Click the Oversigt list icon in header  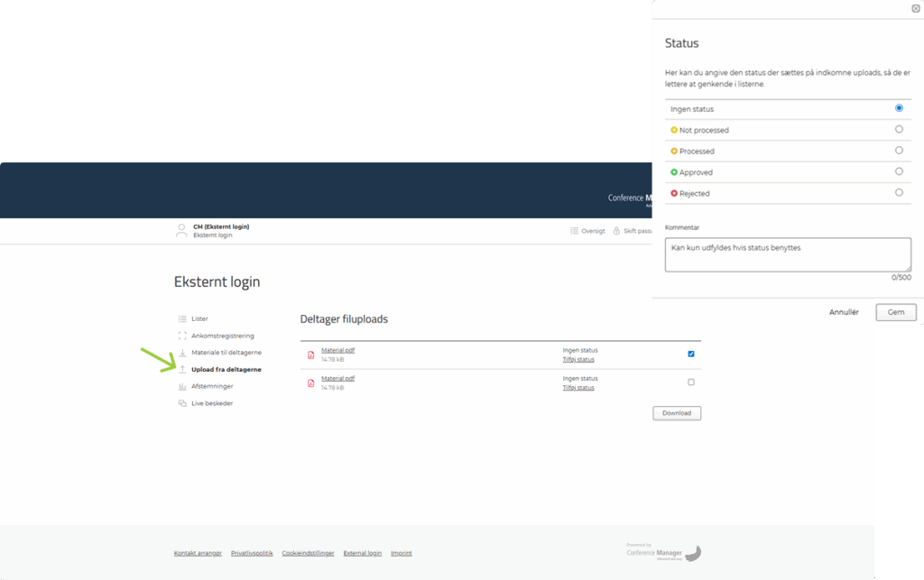574,231
